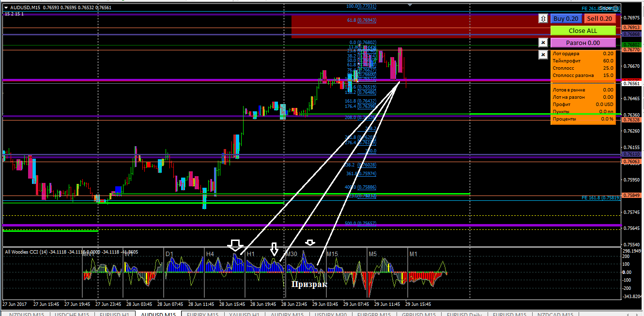Click the Разгон 0.00 button
Screen dimensions: 644x316
[x=583, y=43]
